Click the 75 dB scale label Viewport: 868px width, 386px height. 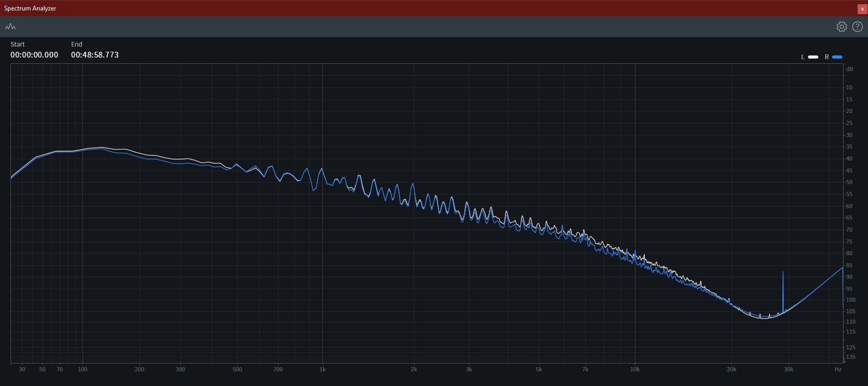pyautogui.click(x=849, y=242)
